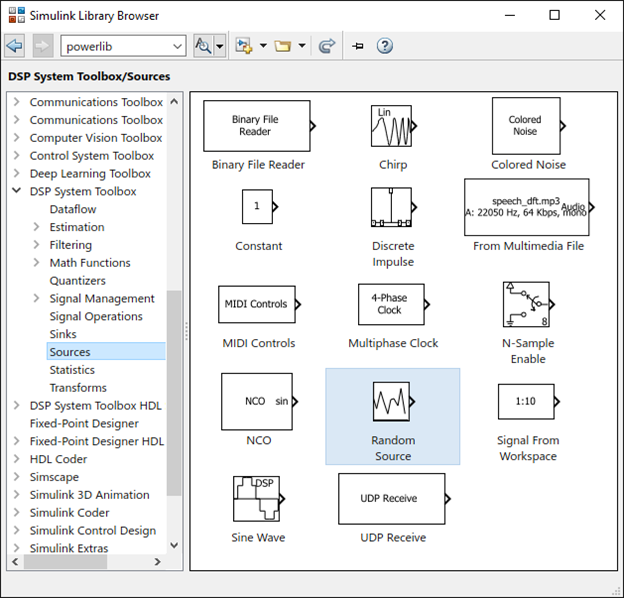Select the Colored Noise block
624x598 pixels.
coord(528,126)
